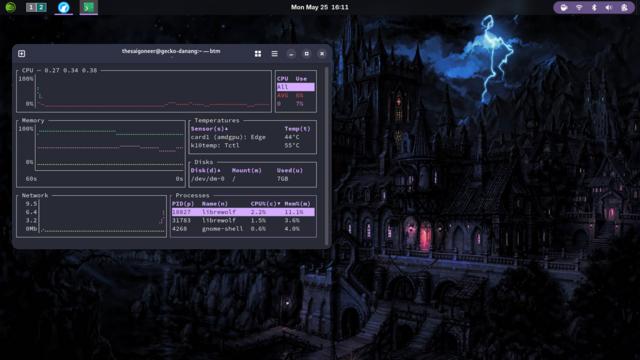Focus the Network traffic graph widget
The image size is (640, 360).
91,216
